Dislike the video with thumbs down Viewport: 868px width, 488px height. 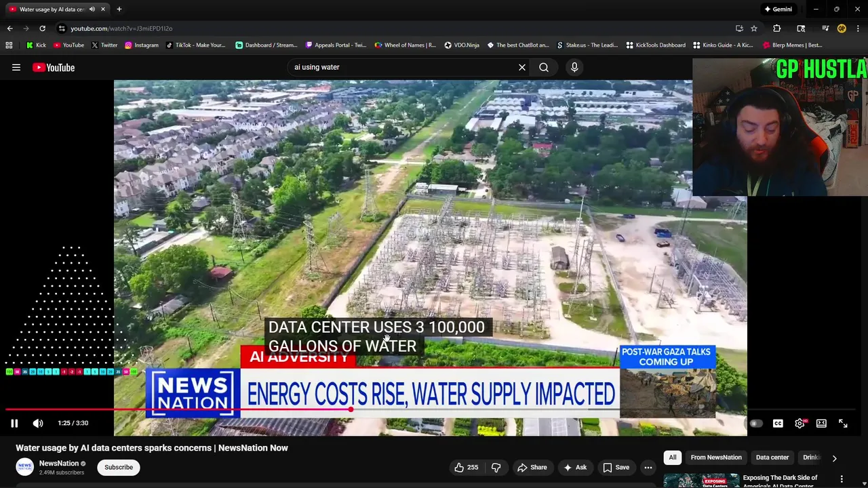[496, 467]
